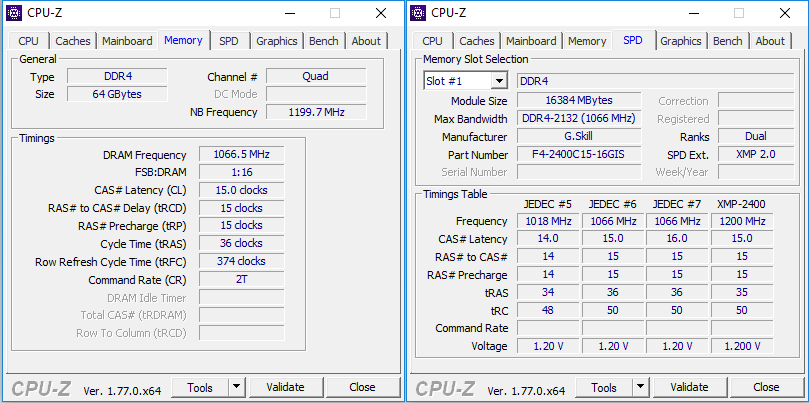Expand Tools dropdown arrow in left window
This screenshot has width=809, height=403.
[236, 387]
